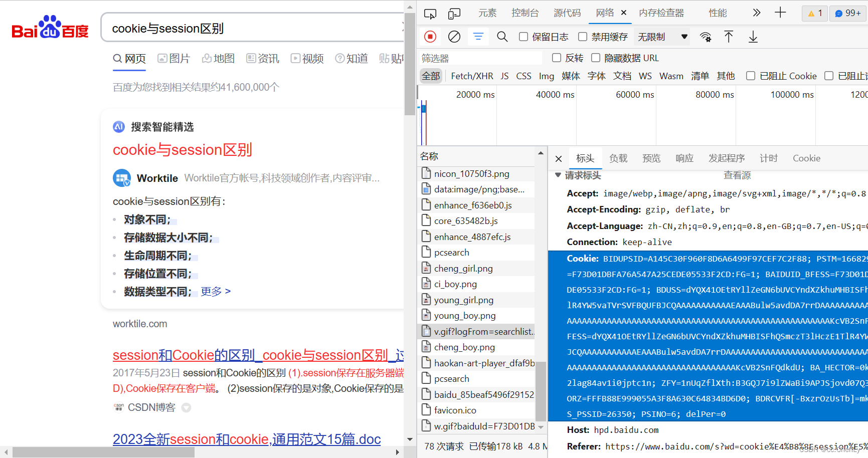The image size is (868, 458).
Task: Click the filter funnel icon
Action: pos(478,36)
